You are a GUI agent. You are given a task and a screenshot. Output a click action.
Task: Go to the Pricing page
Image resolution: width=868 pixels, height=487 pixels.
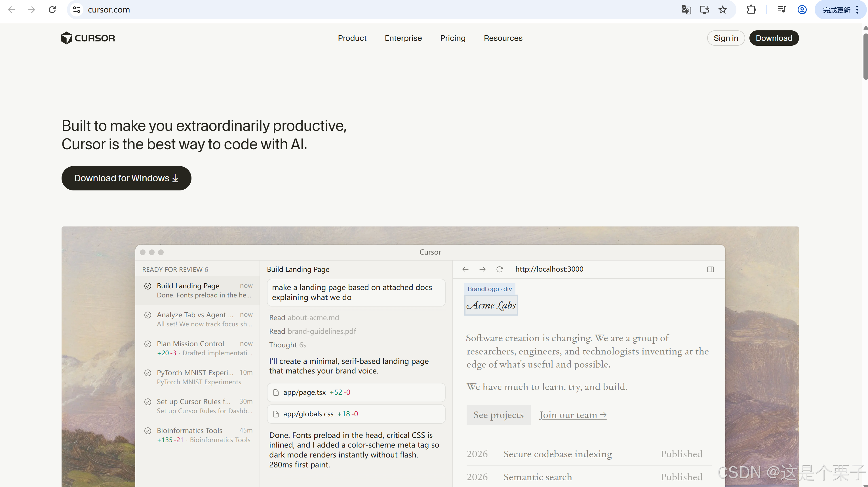pos(452,38)
